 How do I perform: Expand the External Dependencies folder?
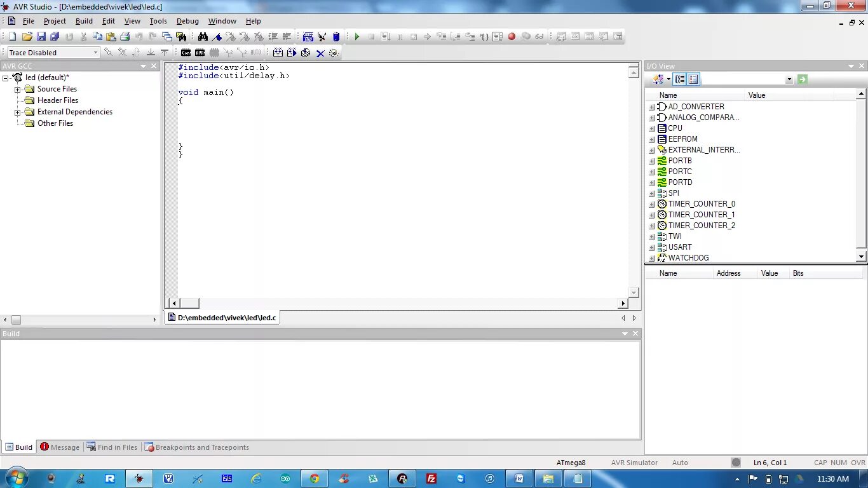[18, 112]
